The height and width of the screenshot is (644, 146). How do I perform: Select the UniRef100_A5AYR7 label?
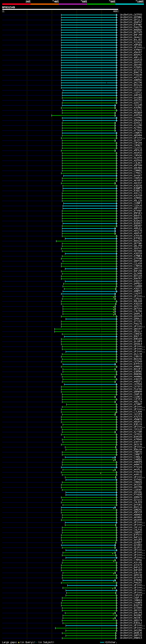131,53
